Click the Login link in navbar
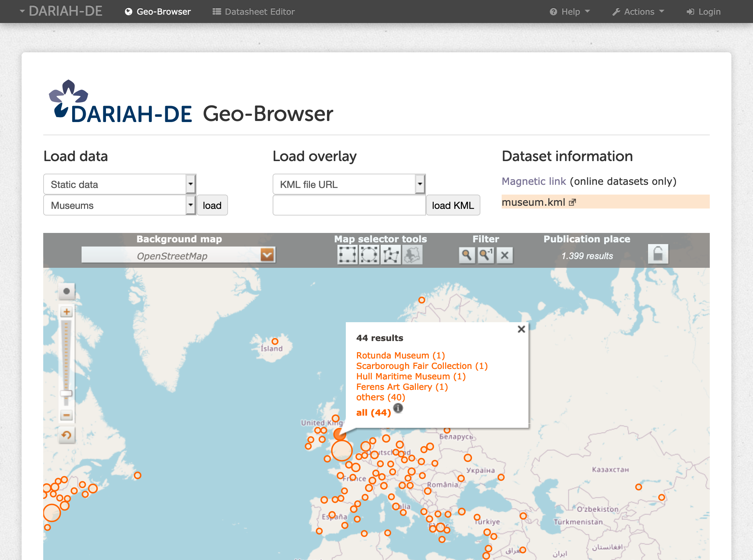Screen dimensions: 753x560 pyautogui.click(x=703, y=12)
